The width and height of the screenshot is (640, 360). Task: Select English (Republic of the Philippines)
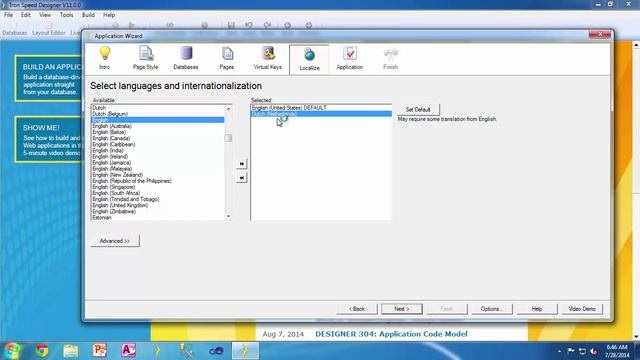tap(158, 181)
